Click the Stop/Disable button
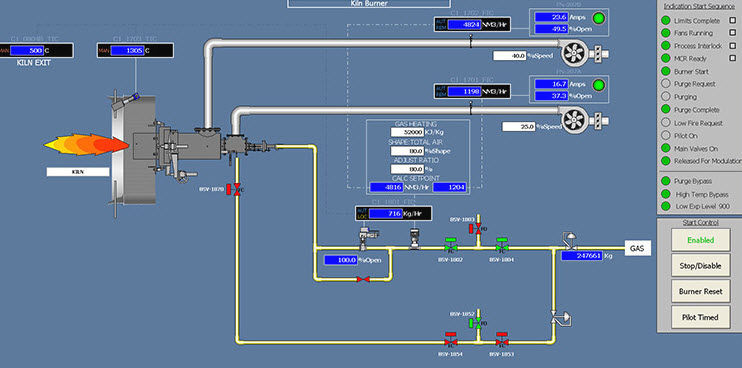 point(700,266)
